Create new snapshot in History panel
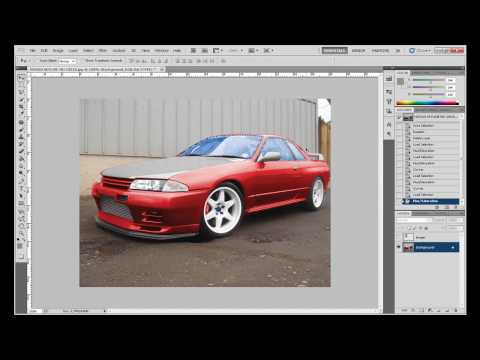 pos(446,207)
